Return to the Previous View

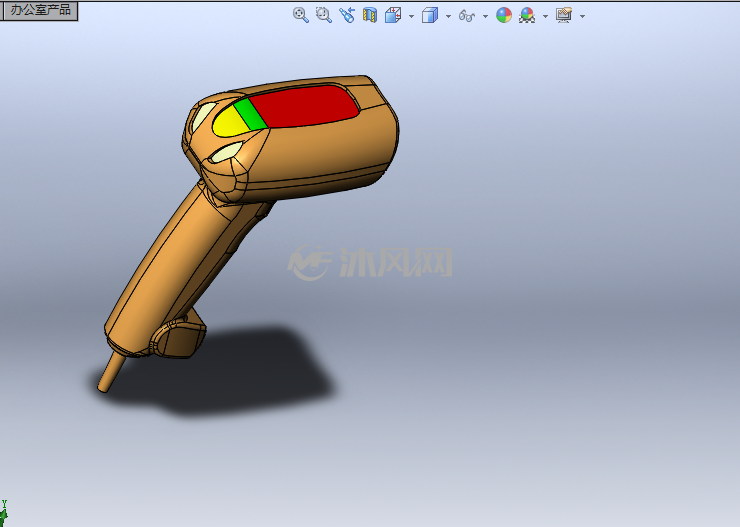coord(347,15)
